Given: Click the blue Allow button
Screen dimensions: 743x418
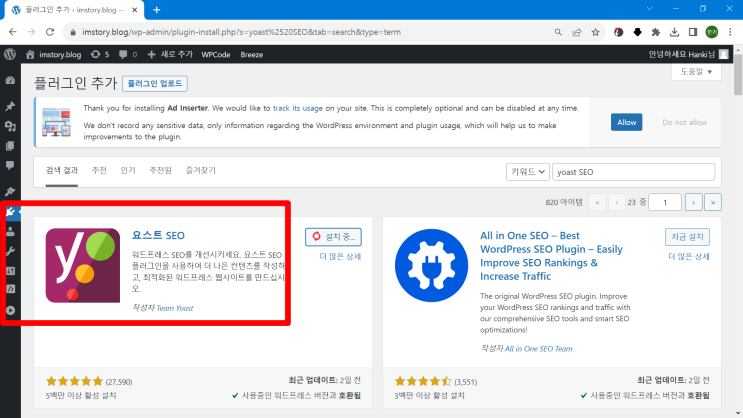Looking at the screenshot, I should click(626, 122).
